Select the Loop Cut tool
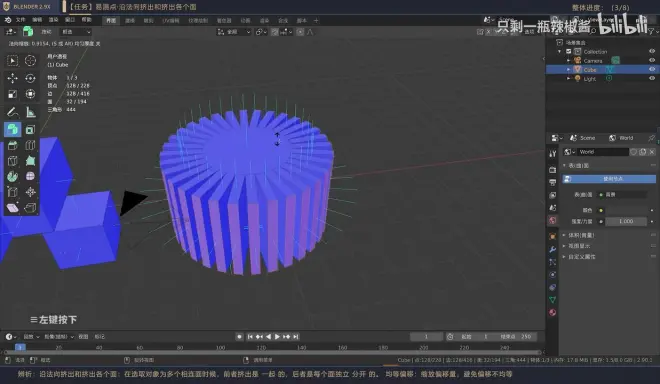This screenshot has height=384, width=660. [x=30, y=146]
